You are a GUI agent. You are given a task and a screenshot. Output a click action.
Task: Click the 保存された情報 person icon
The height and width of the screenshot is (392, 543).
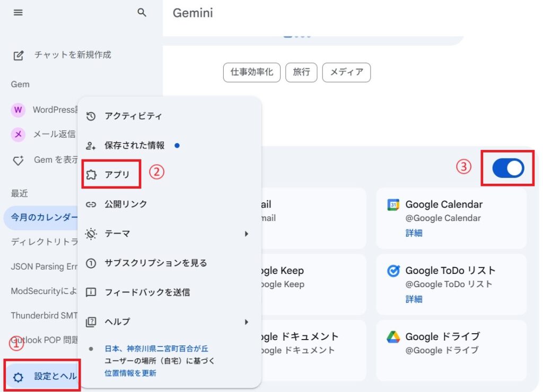pos(91,146)
